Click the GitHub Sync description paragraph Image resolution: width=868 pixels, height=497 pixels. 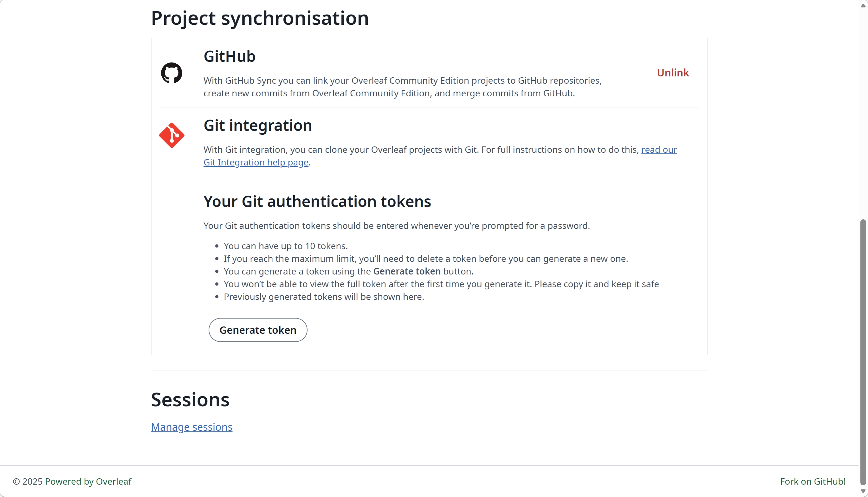[x=402, y=87]
